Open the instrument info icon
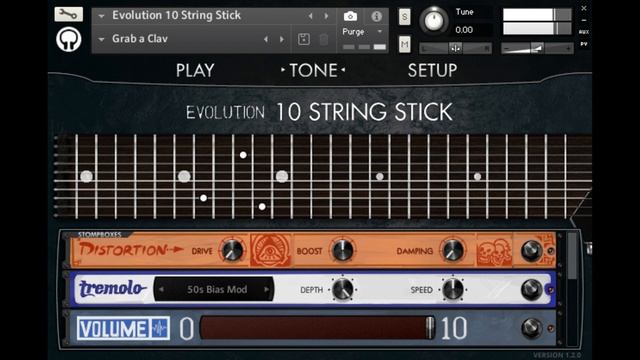Viewport: 640px width, 360px height. click(x=376, y=16)
